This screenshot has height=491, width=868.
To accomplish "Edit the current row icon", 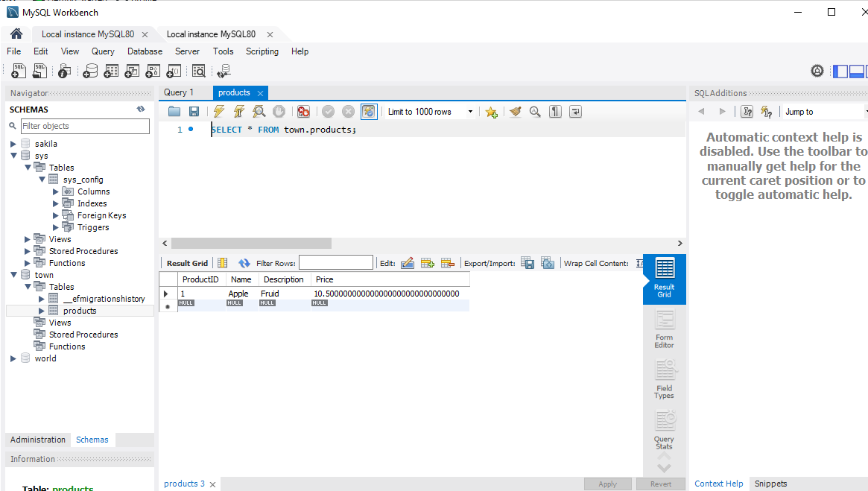I will point(408,263).
